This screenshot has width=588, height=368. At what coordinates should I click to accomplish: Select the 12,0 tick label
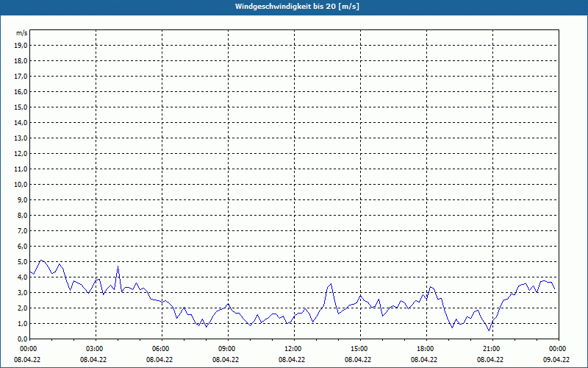[20, 154]
